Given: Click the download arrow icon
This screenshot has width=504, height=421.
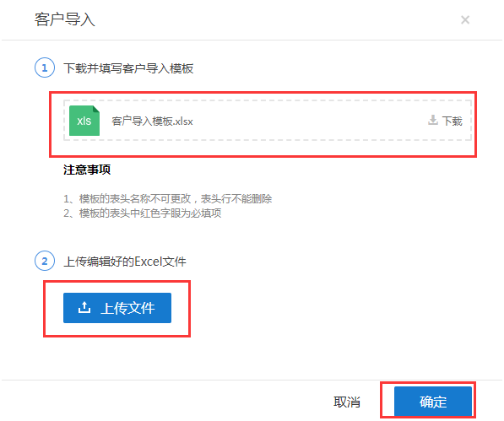Looking at the screenshot, I should pyautogui.click(x=433, y=120).
